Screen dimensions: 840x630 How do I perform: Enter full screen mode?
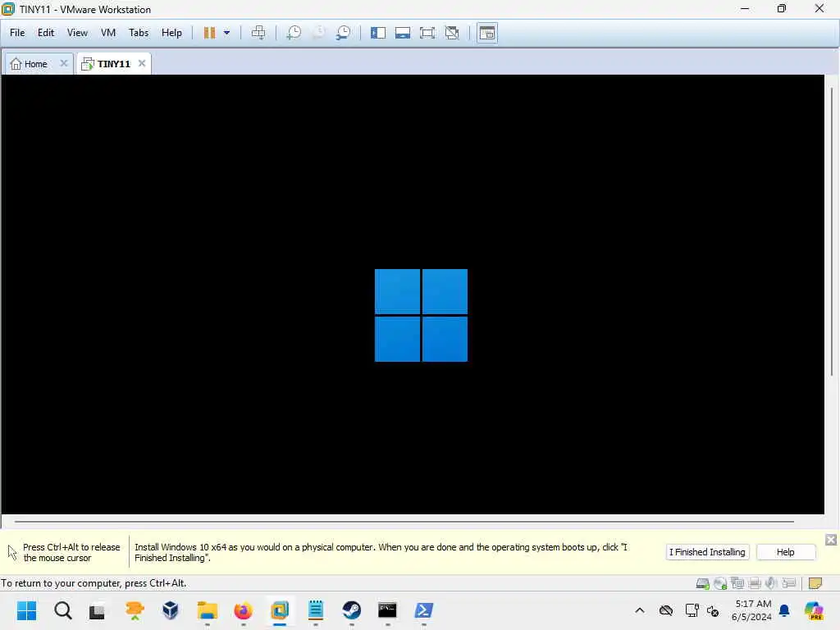[x=427, y=33]
